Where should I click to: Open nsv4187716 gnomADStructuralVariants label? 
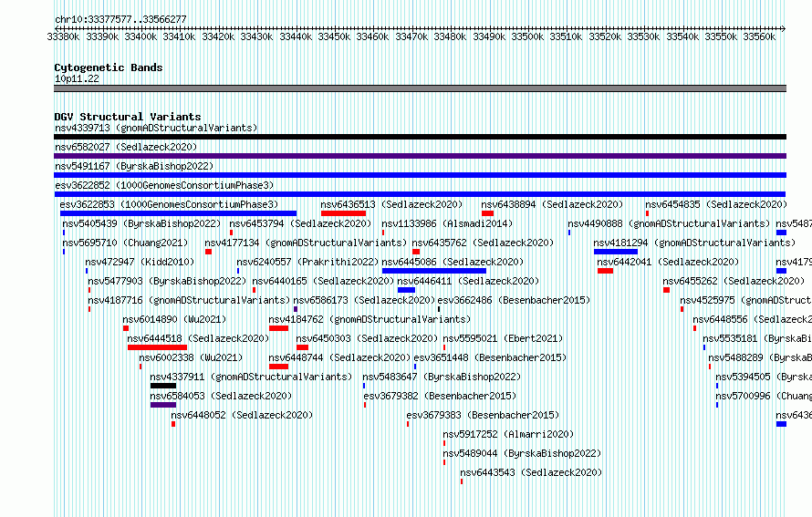coord(189,300)
